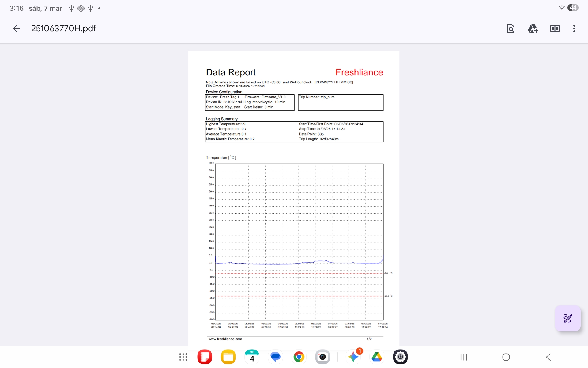Open Google Chrome from the taskbar
Screen dimensions: 588x368
click(x=299, y=357)
